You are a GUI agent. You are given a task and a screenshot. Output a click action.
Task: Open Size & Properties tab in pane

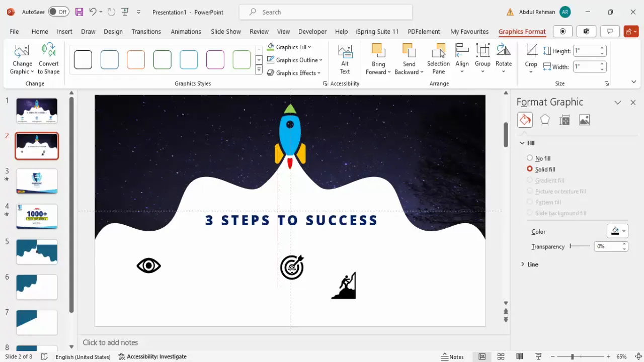(565, 120)
